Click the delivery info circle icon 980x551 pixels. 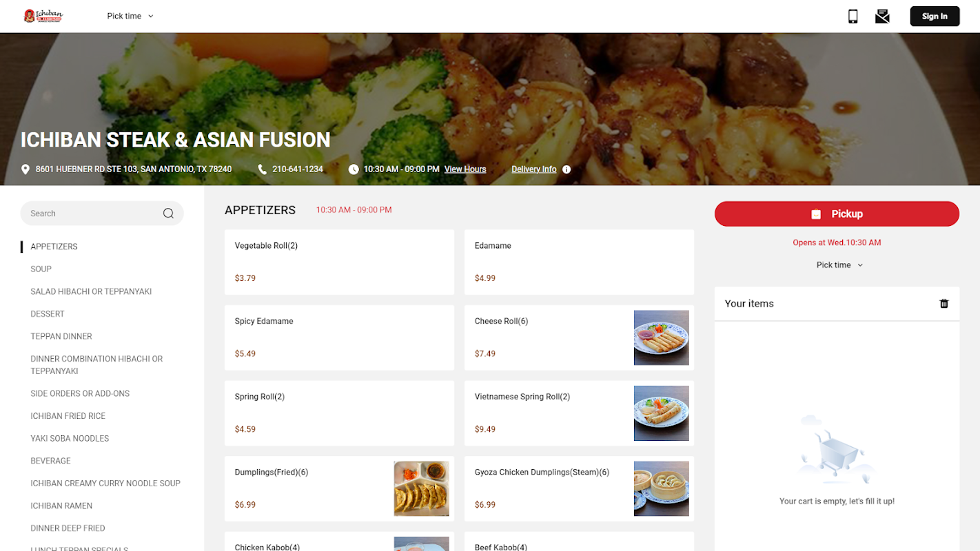click(x=566, y=169)
